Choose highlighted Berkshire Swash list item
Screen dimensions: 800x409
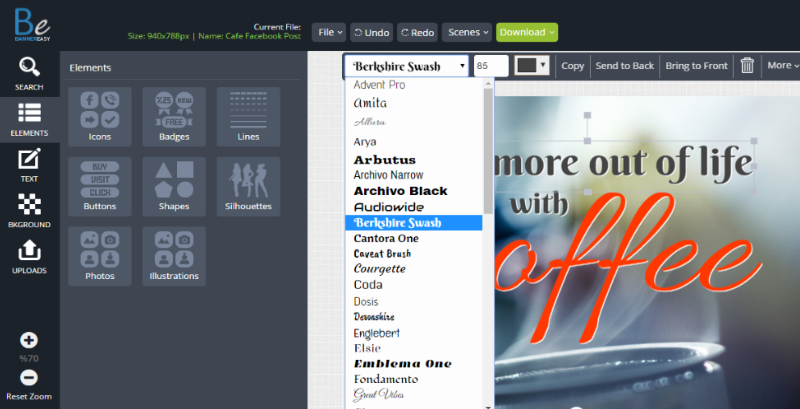pos(414,223)
